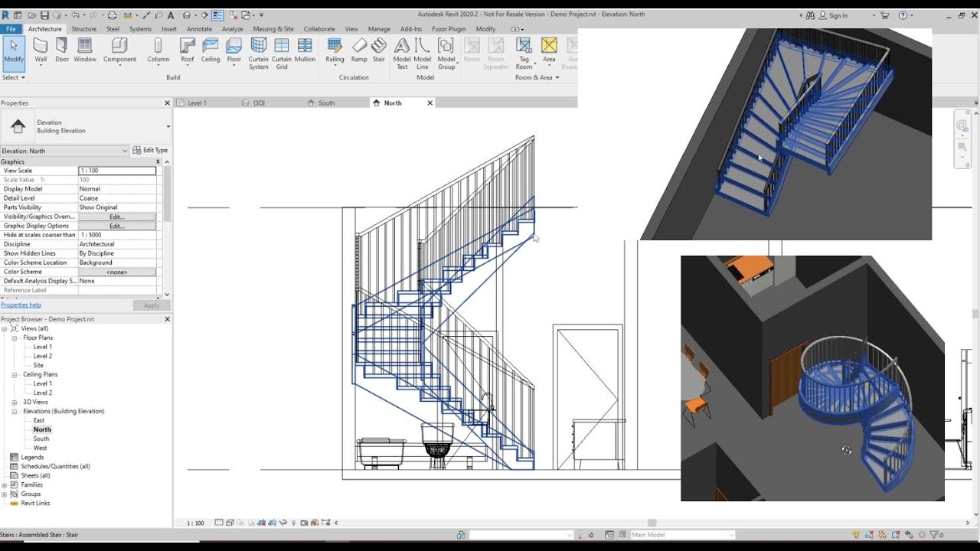Click the Thin Lines toggle icon
This screenshot has width=980, height=551.
pos(217,15)
